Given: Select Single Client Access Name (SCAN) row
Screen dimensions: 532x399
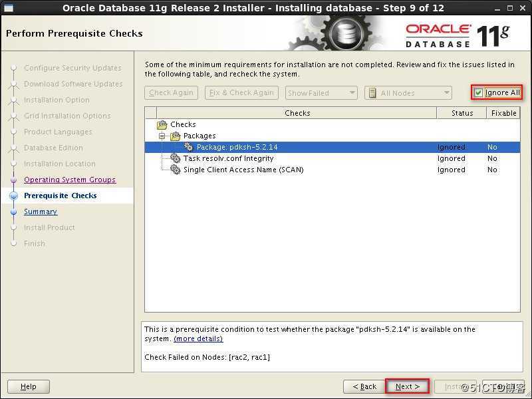Looking at the screenshot, I should (x=332, y=170).
